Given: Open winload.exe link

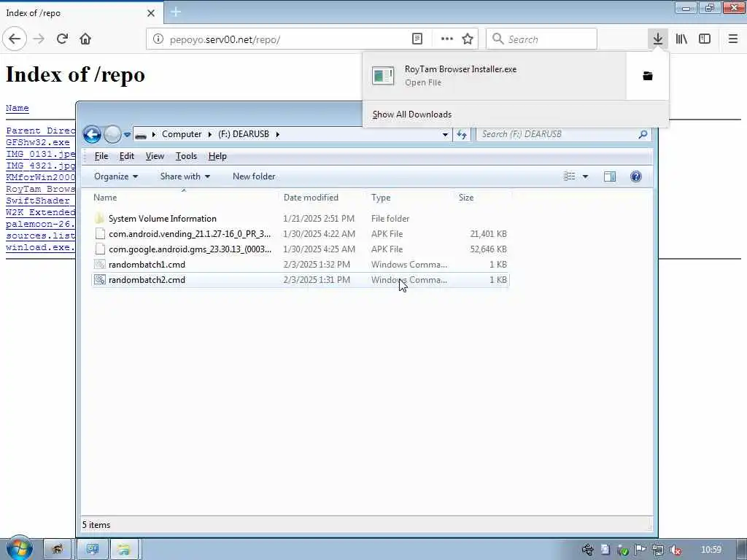Looking at the screenshot, I should (40, 247).
